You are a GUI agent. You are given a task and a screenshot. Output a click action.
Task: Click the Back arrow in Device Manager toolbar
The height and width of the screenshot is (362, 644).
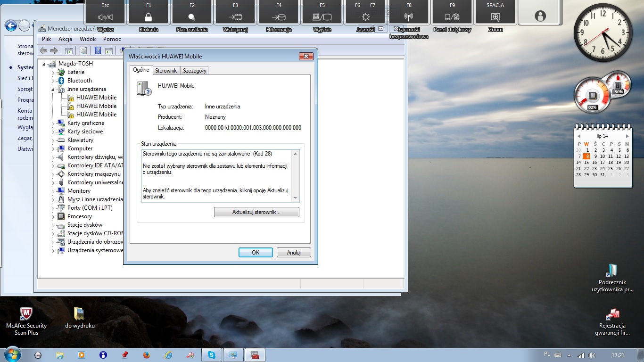[x=43, y=51]
